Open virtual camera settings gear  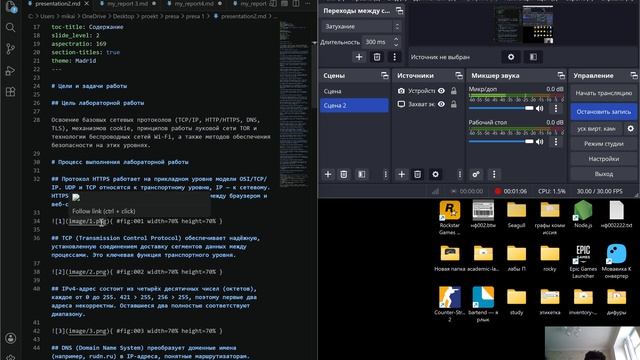click(x=631, y=129)
